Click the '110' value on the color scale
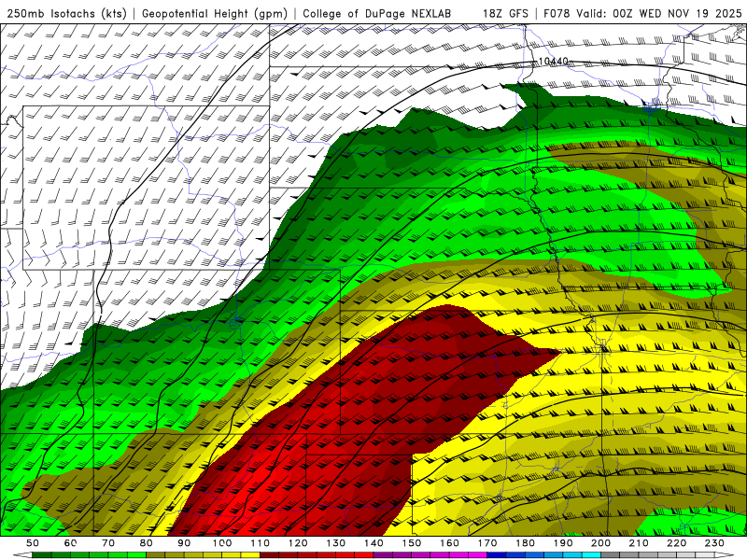Screen dimensions: 747x560 click(261, 543)
